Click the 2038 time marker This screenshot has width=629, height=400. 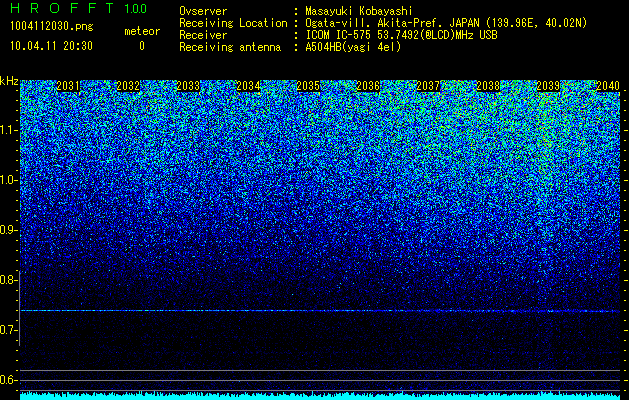click(489, 86)
